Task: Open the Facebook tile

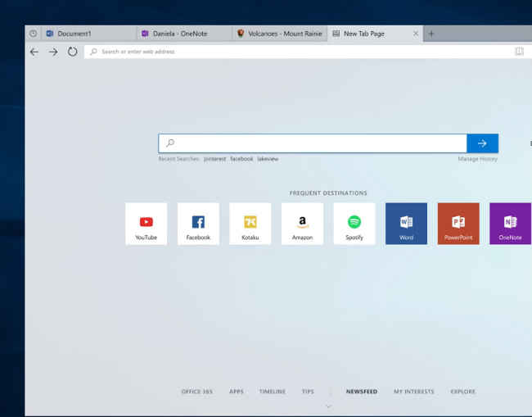Action: point(199,224)
